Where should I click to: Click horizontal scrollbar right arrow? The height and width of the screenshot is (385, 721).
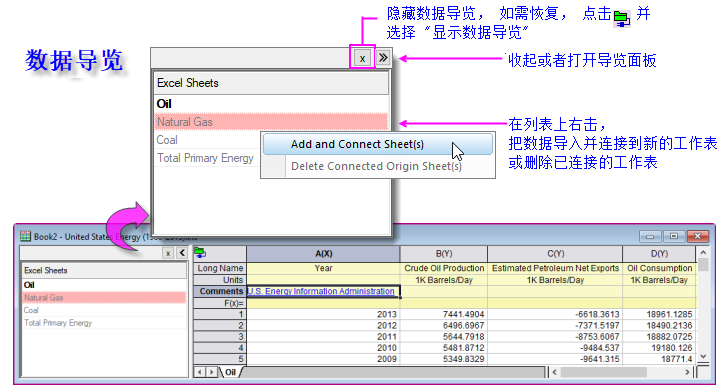(687, 372)
